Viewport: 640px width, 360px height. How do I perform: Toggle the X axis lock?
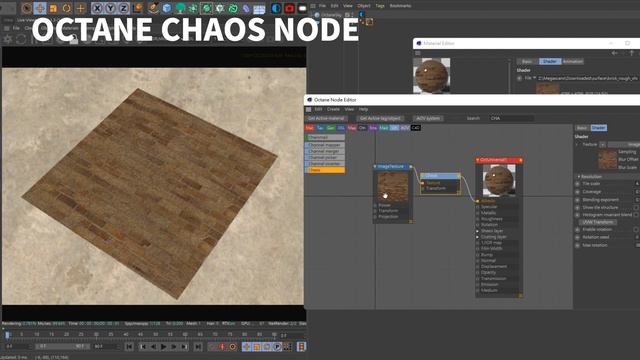click(97, 8)
